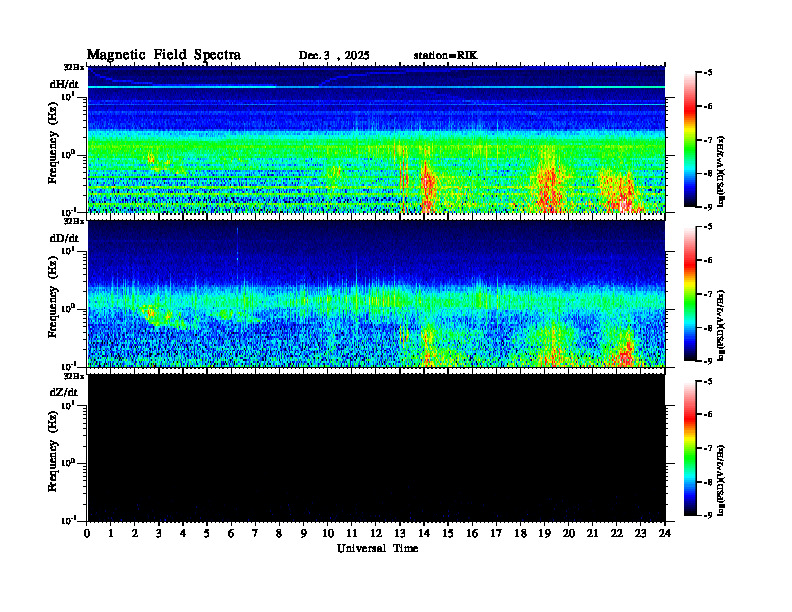Viewport: 792px width, 612px height.
Task: Click the 10^-1 frequency tick of dZ/dt panel
Action: click(x=68, y=520)
